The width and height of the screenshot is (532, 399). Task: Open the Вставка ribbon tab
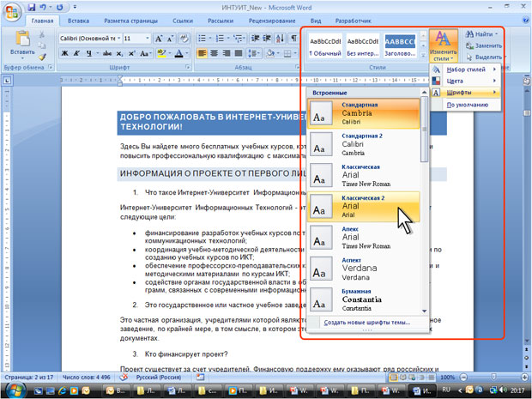78,21
